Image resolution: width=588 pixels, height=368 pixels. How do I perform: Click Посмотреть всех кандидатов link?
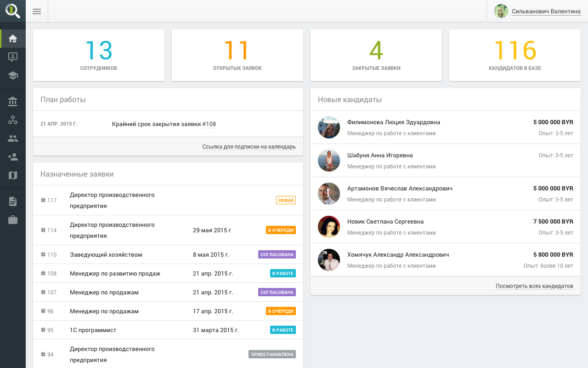point(534,286)
